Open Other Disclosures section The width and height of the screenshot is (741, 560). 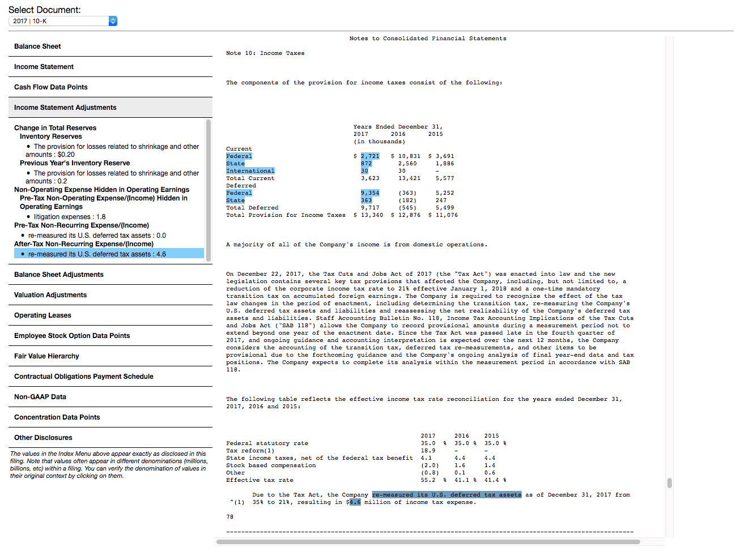click(110, 438)
